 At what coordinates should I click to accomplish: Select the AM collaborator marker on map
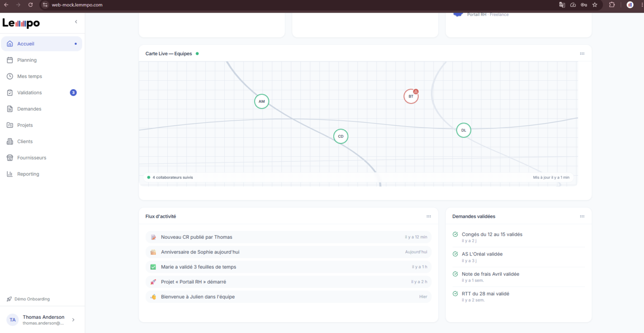[262, 101]
